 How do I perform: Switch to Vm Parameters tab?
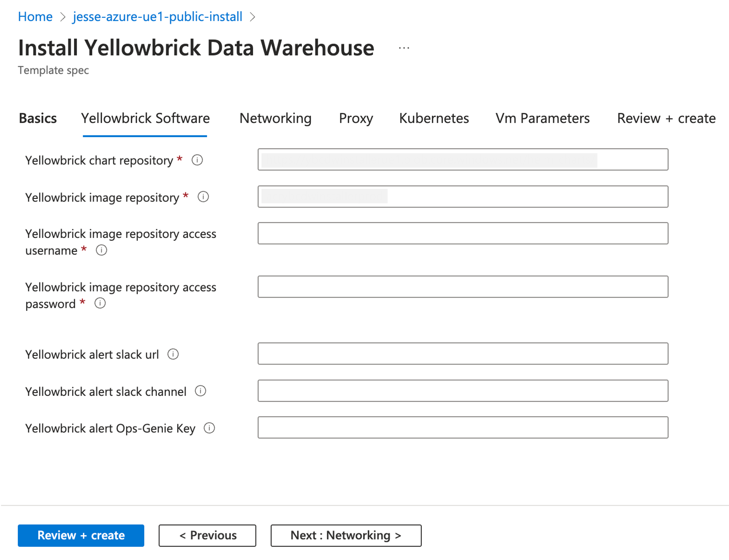tap(542, 118)
